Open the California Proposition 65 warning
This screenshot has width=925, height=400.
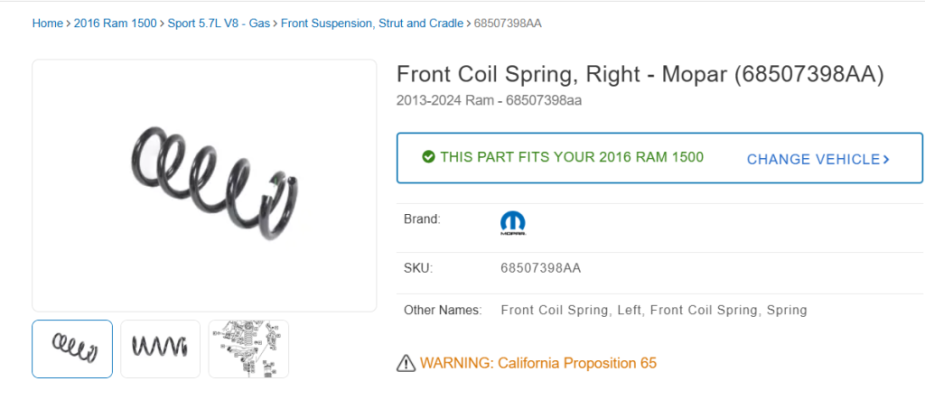point(538,363)
